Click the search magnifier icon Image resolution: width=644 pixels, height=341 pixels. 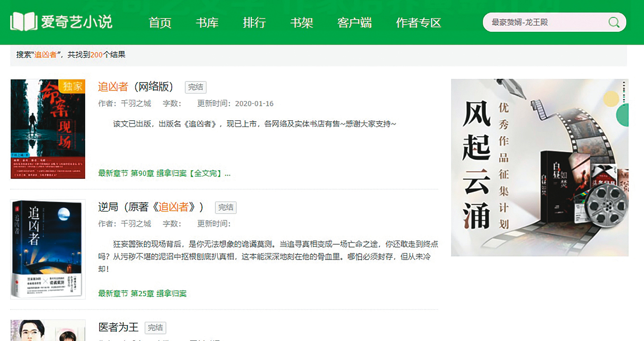click(x=614, y=22)
